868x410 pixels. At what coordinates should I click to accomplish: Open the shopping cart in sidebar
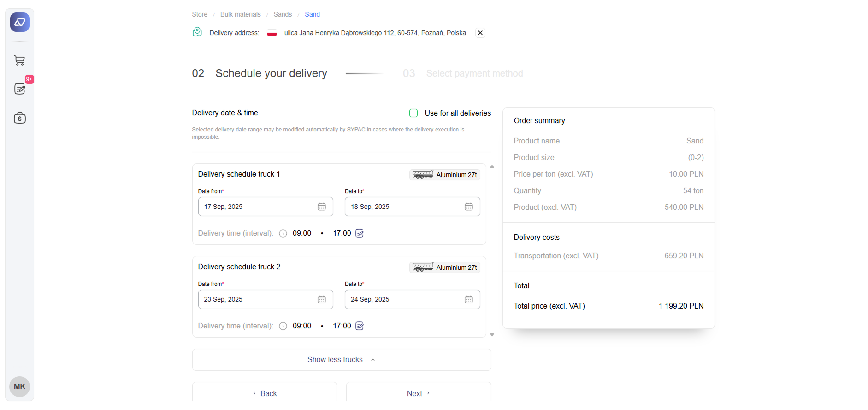click(x=19, y=60)
